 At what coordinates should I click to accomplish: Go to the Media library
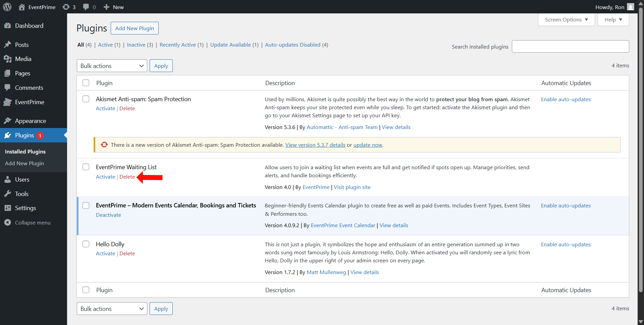pyautogui.click(x=23, y=59)
